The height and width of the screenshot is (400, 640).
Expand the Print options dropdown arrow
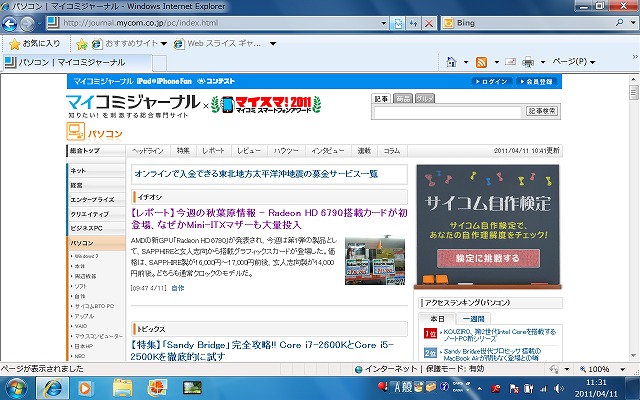click(x=543, y=62)
